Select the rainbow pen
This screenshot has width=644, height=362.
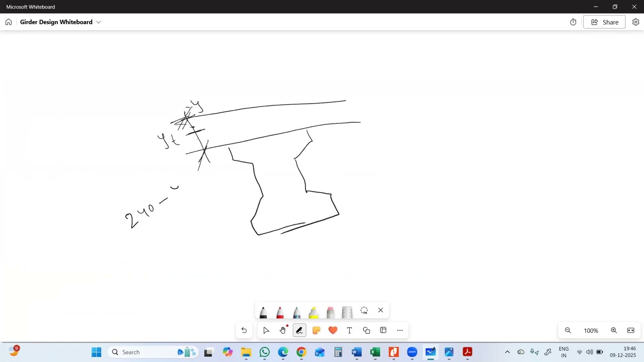click(296, 312)
